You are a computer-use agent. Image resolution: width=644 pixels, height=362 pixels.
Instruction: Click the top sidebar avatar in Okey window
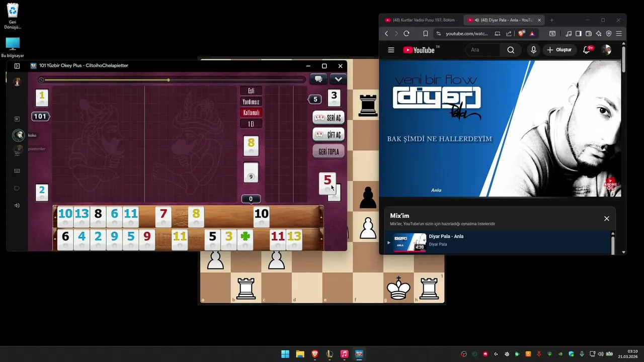pos(17,82)
